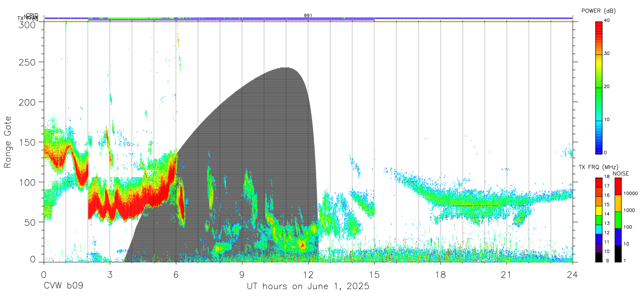This screenshot has height=297, width=644.
Task: Select the blue NOISE swatch between 10 and 100
Action: pos(618,236)
